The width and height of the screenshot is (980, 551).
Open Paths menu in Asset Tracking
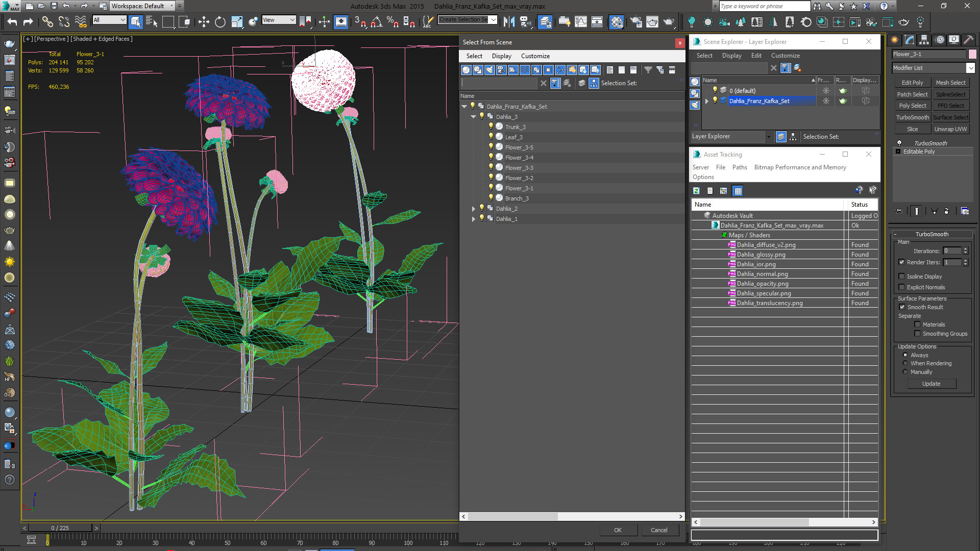(739, 167)
